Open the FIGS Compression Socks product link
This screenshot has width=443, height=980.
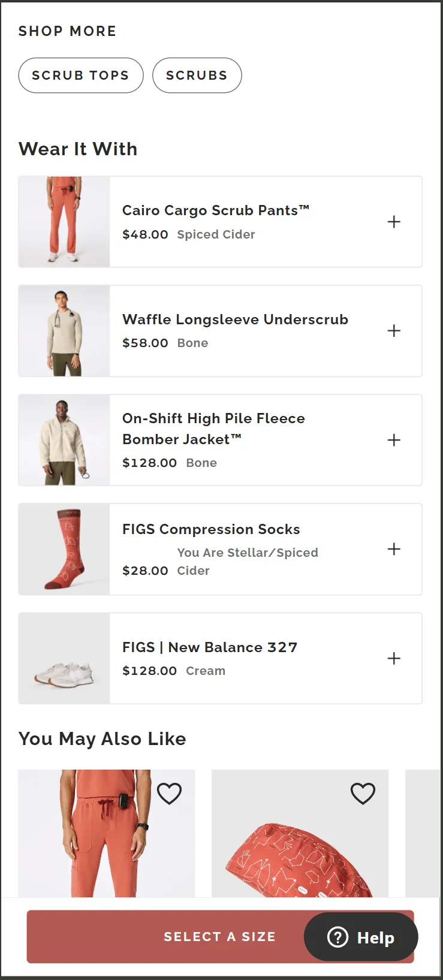point(211,529)
